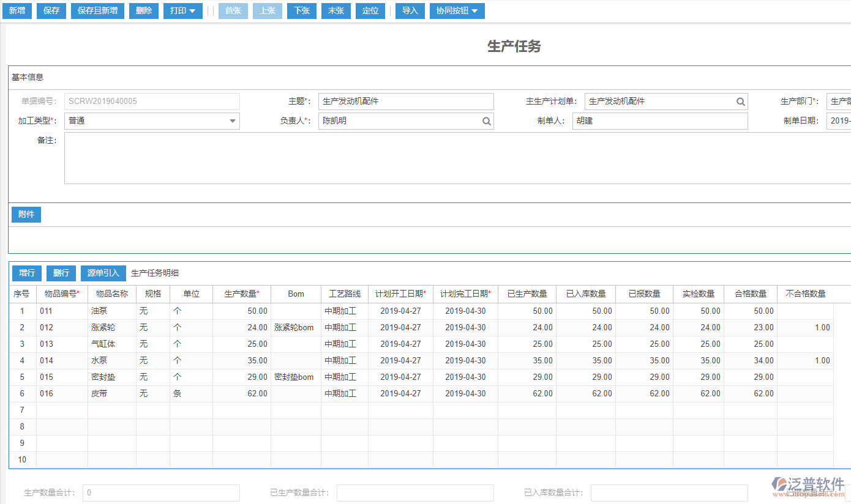Click the search icon in 主生产计划单 field
The width and height of the screenshot is (851, 504).
(x=740, y=102)
